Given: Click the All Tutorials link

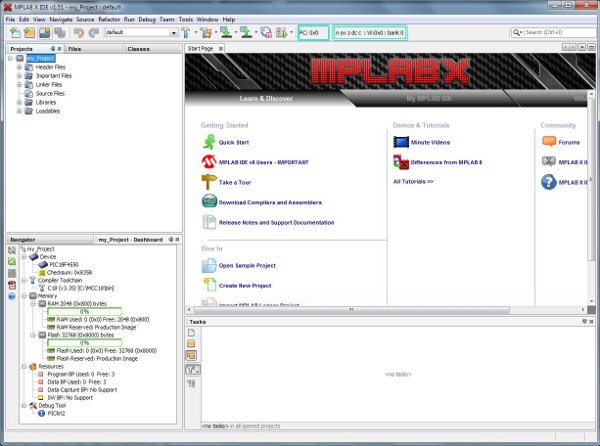Looking at the screenshot, I should point(413,181).
